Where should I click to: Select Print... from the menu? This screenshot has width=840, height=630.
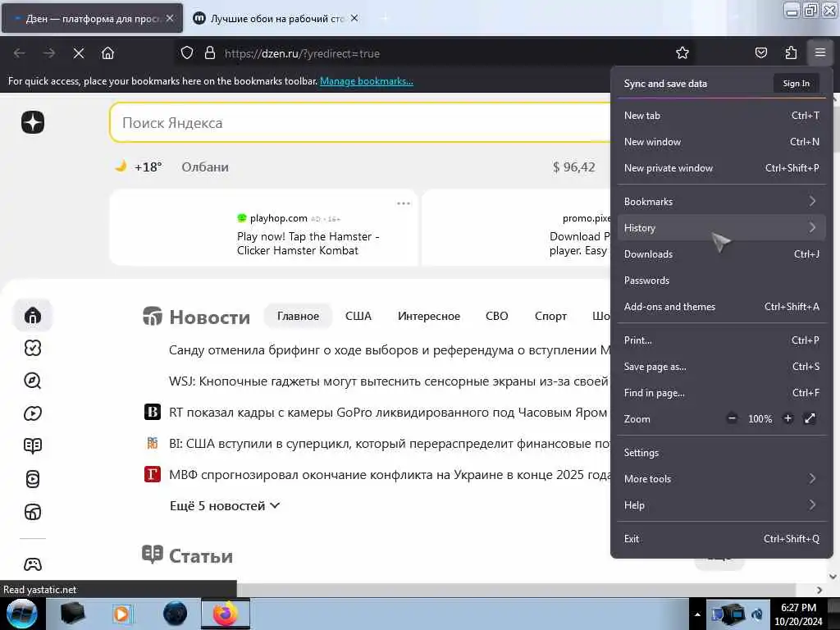coord(721,340)
